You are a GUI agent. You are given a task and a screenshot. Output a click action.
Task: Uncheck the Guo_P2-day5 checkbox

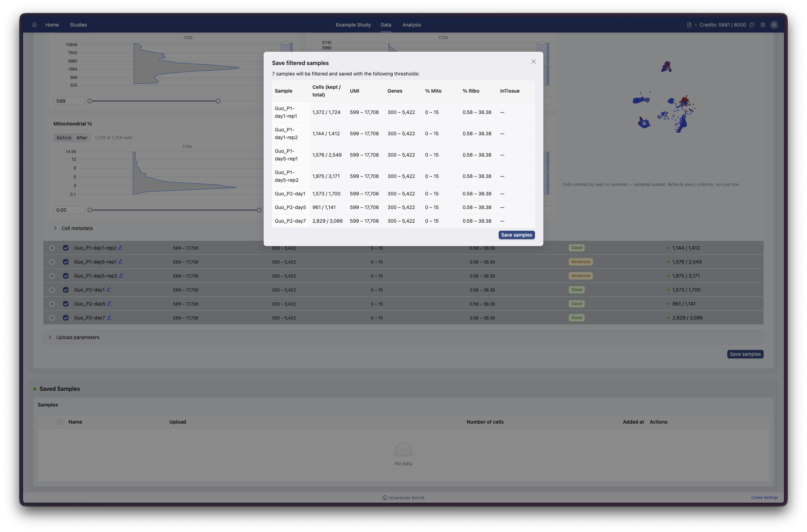pos(66,304)
